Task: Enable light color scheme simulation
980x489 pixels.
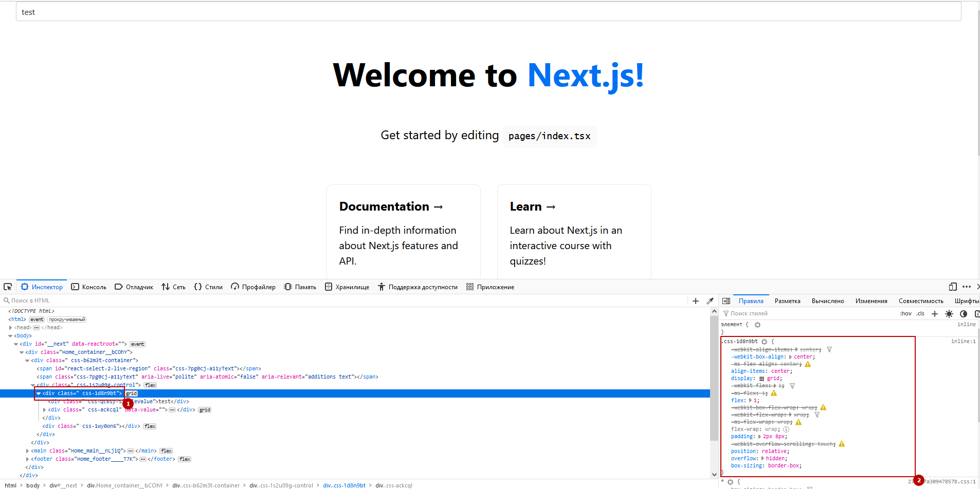Action: tap(949, 313)
